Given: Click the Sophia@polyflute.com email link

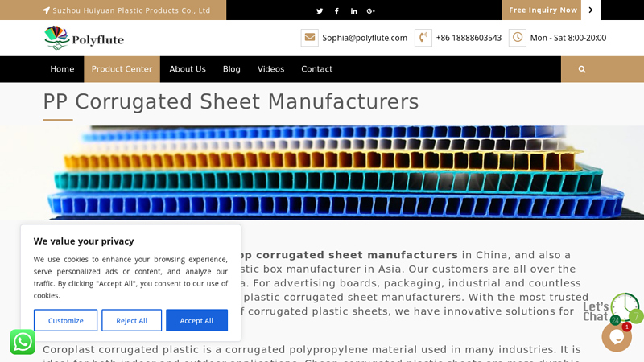Looking at the screenshot, I should coord(365,38).
